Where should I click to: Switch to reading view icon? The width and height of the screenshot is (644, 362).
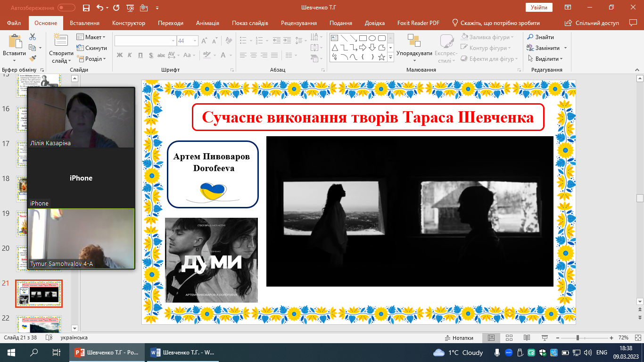(x=526, y=338)
